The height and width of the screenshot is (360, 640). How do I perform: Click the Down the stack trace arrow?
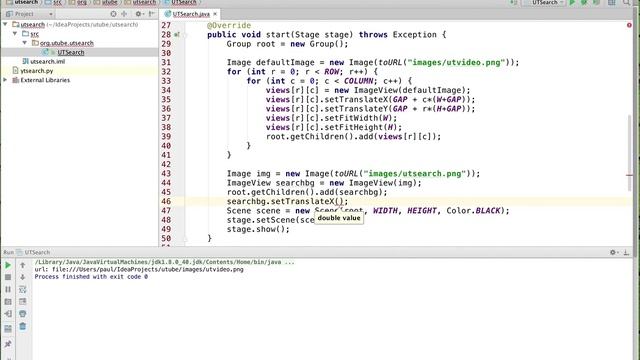pyautogui.click(x=22, y=278)
